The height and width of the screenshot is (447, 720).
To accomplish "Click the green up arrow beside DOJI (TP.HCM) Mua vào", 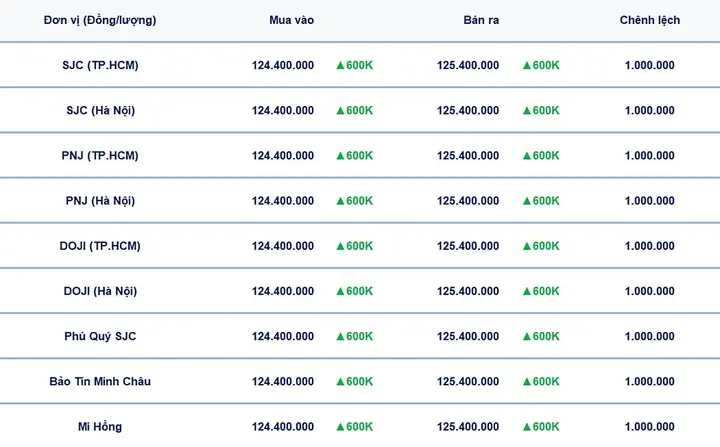I will 340,246.
